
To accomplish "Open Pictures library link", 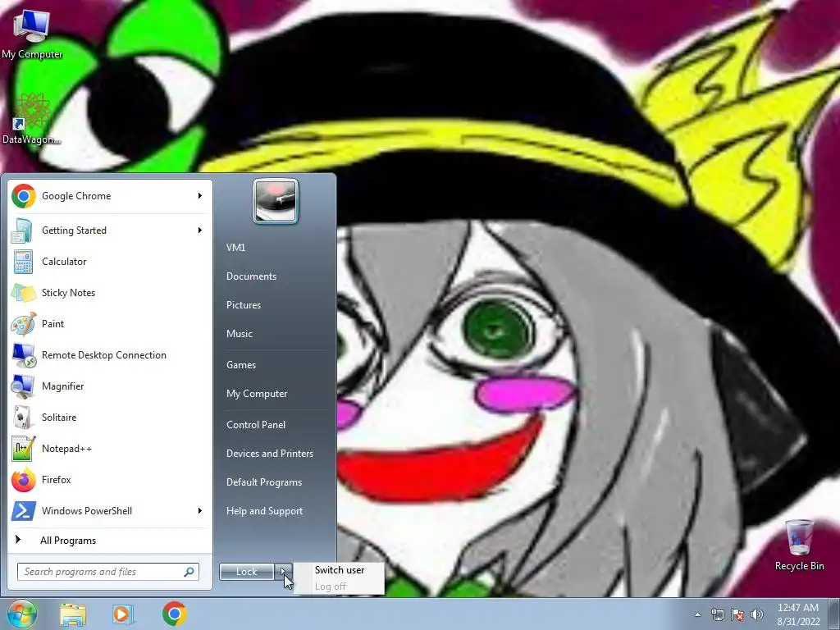I will point(244,305).
